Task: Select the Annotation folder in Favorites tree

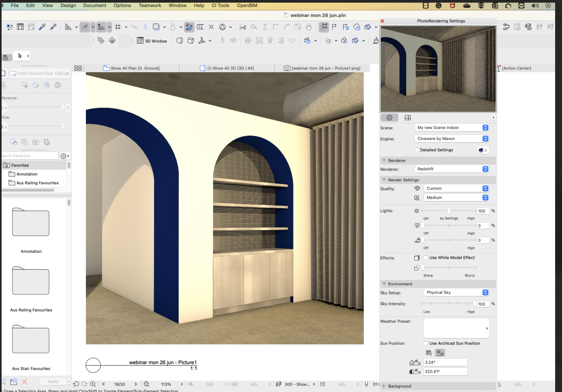Action: point(27,174)
